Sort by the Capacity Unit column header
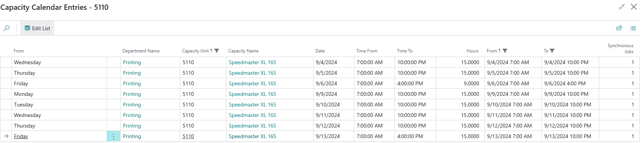The width and height of the screenshot is (644, 143). click(x=195, y=51)
